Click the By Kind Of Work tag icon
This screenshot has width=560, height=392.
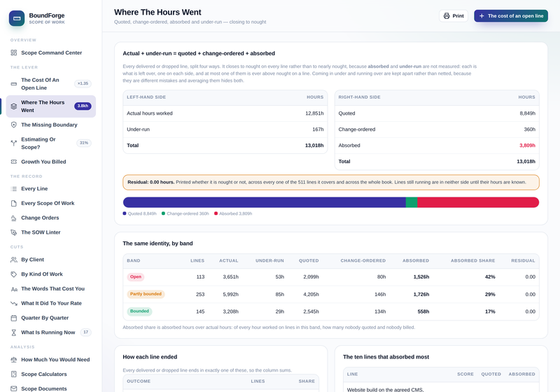coord(13,274)
